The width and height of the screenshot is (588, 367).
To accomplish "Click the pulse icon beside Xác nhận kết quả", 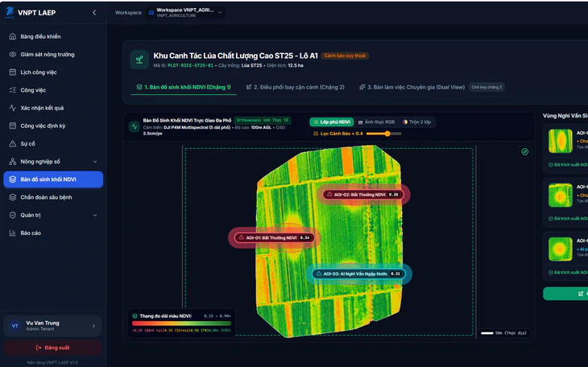I will pyautogui.click(x=12, y=108).
